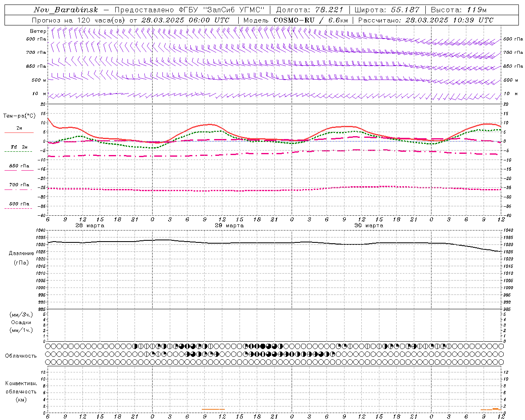525x420 pixels.
Task: Click the '29 марта' date label
Action: [x=229, y=226]
